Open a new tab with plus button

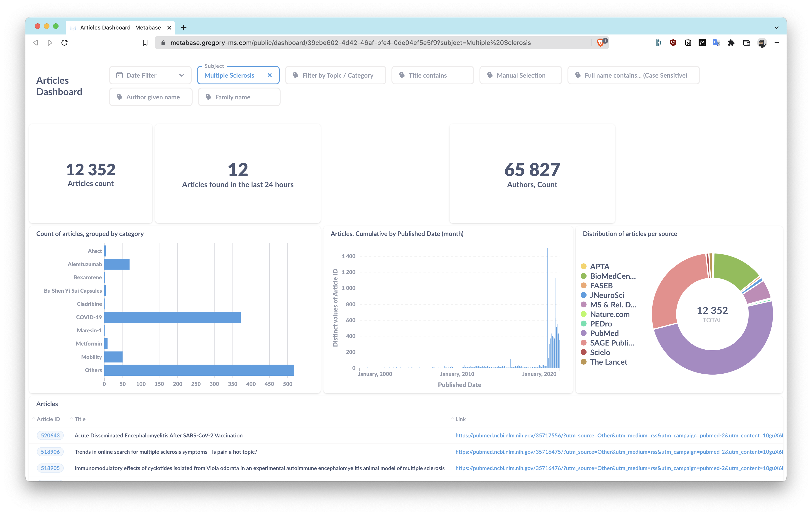click(184, 28)
